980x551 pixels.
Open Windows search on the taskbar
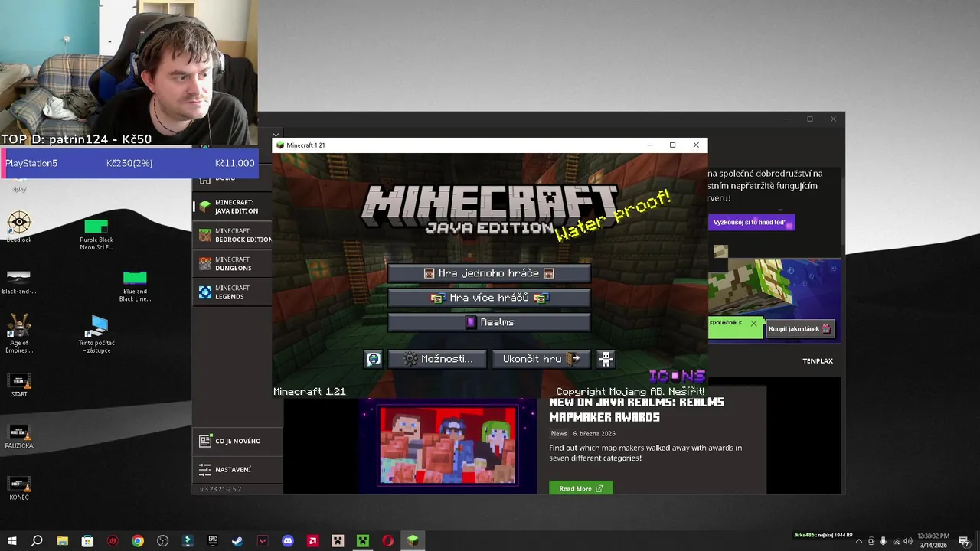point(37,541)
